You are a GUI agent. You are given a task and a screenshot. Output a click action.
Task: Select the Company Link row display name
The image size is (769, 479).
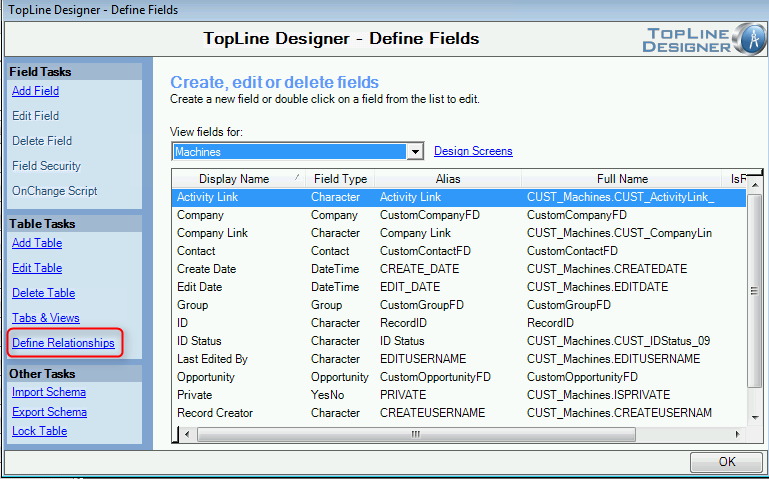click(x=212, y=233)
